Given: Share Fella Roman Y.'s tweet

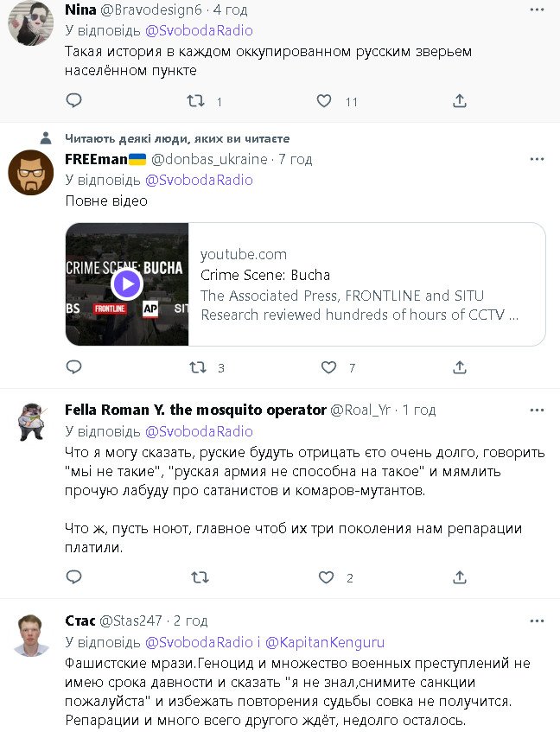Looking at the screenshot, I should point(460,577).
